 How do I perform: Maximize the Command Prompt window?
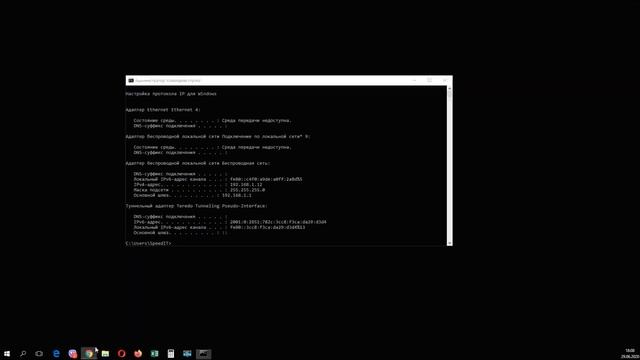[429, 80]
